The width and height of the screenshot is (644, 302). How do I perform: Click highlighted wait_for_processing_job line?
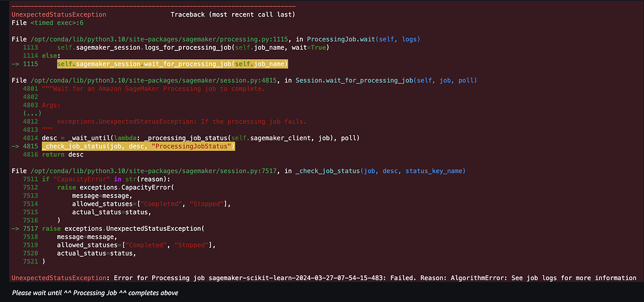[x=172, y=64]
